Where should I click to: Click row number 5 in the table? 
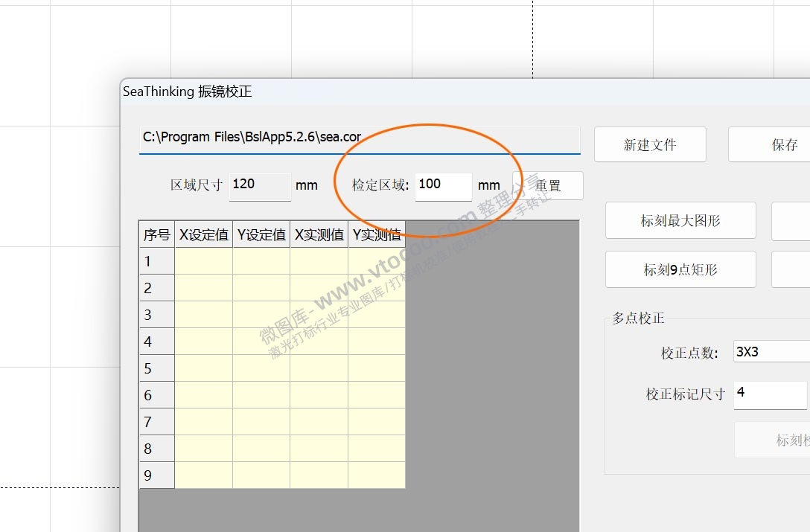pos(156,368)
